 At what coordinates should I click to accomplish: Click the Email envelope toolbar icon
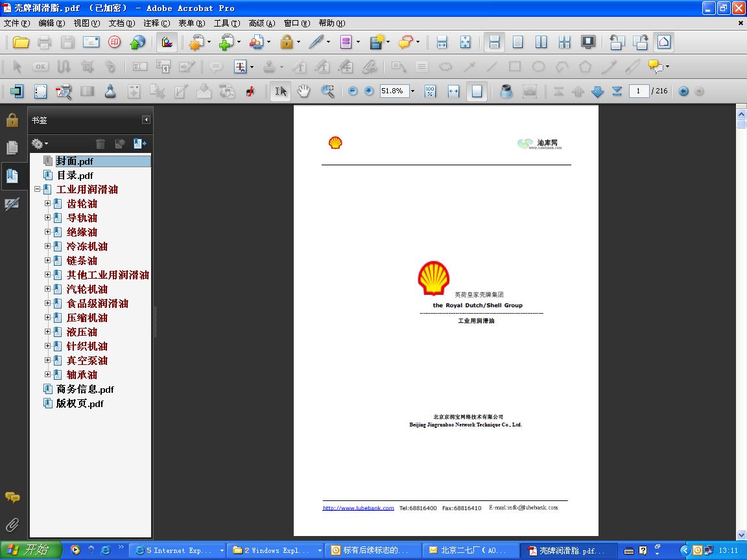91,42
